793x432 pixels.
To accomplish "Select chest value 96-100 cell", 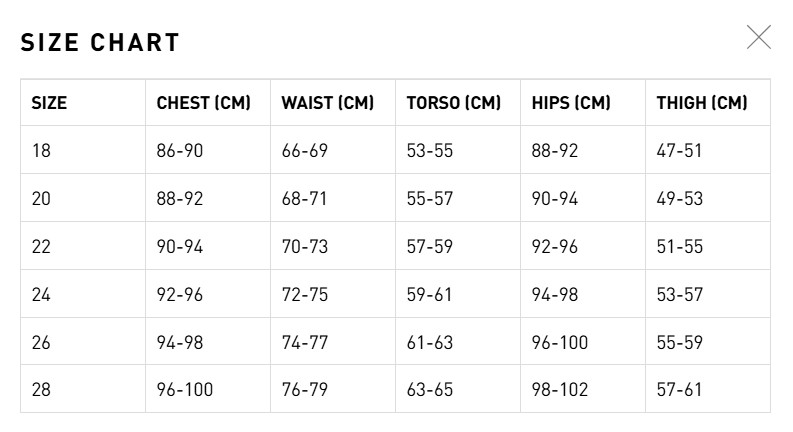I will point(185,390).
